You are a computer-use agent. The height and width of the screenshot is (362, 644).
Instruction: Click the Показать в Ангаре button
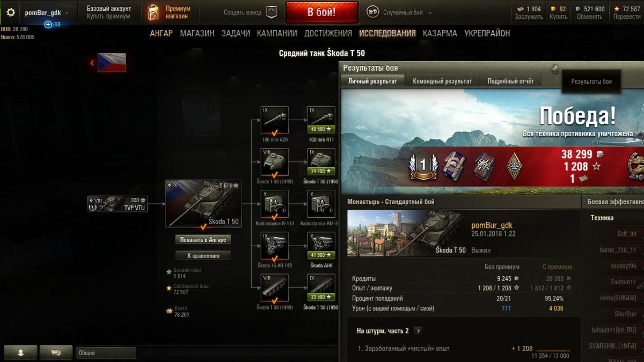203,240
